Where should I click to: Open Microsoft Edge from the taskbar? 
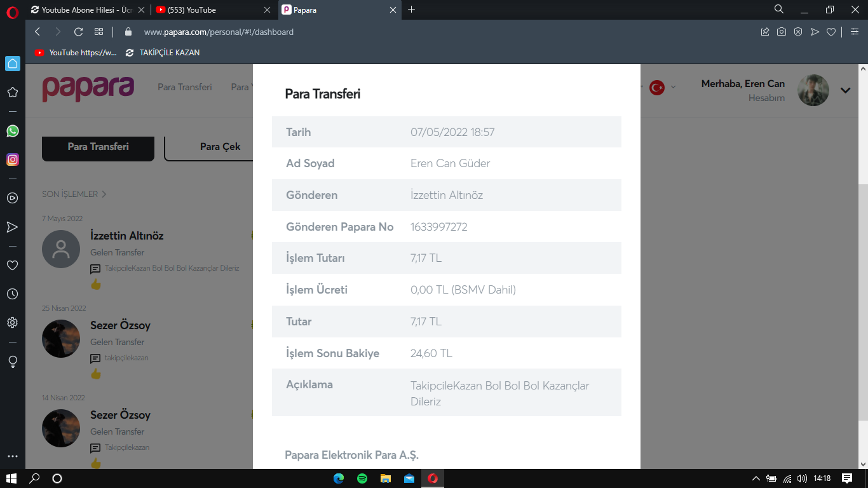[339, 478]
